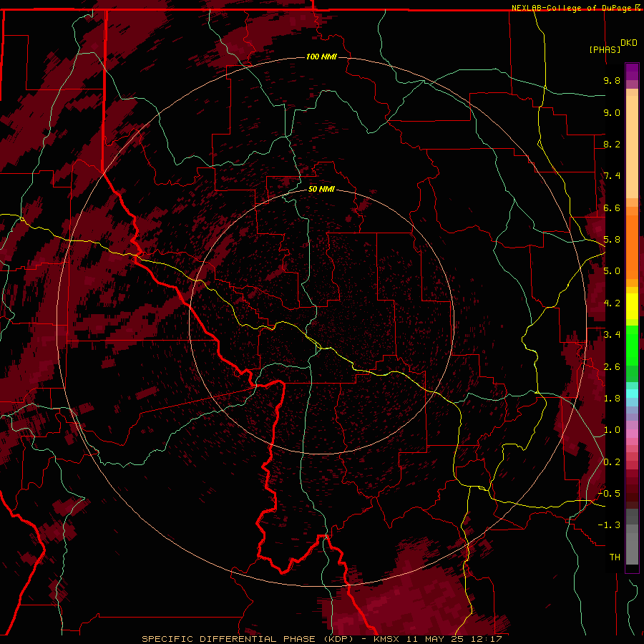Click the yellow segment of the color bar

632,306
